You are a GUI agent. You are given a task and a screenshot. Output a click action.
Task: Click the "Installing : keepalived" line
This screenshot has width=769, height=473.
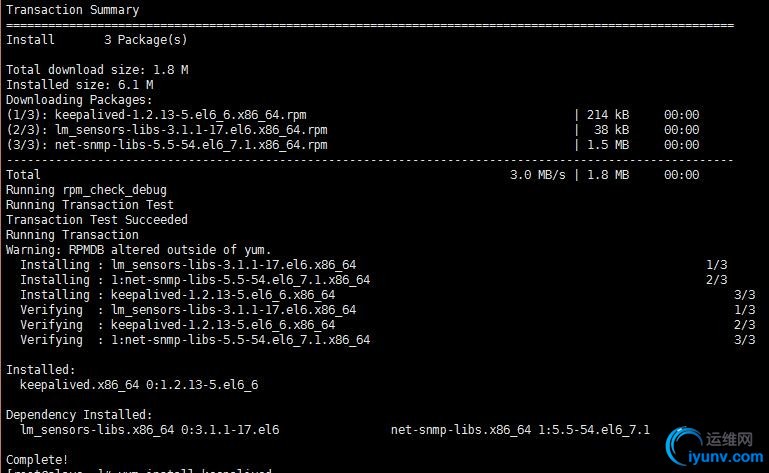(x=177, y=295)
